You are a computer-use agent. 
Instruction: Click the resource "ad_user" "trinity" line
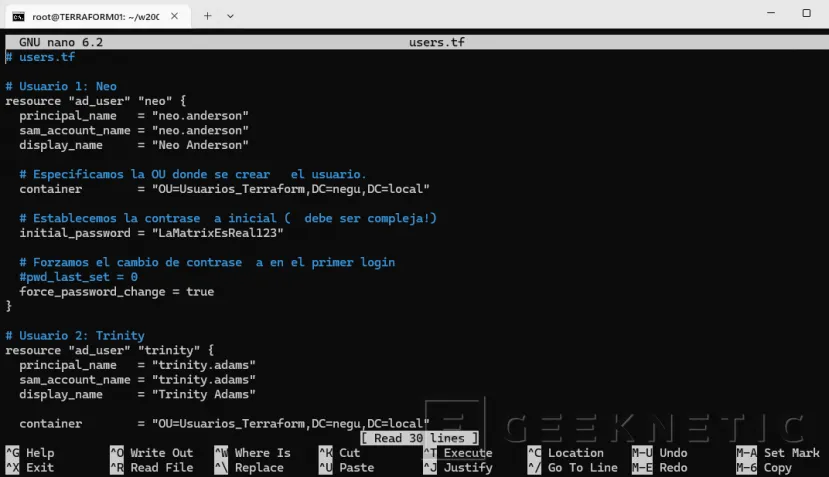tap(109, 351)
